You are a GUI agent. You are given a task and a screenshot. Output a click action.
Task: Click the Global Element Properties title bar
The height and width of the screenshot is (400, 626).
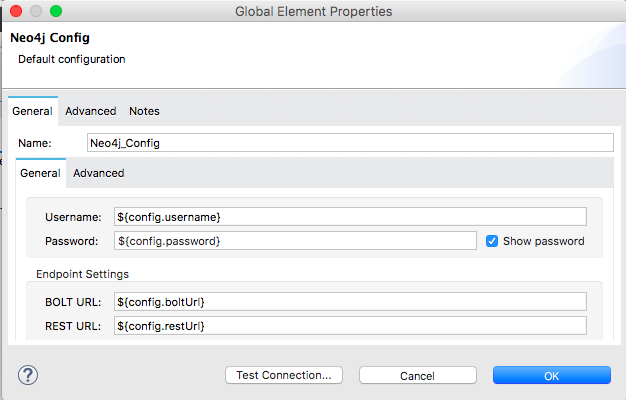[313, 12]
